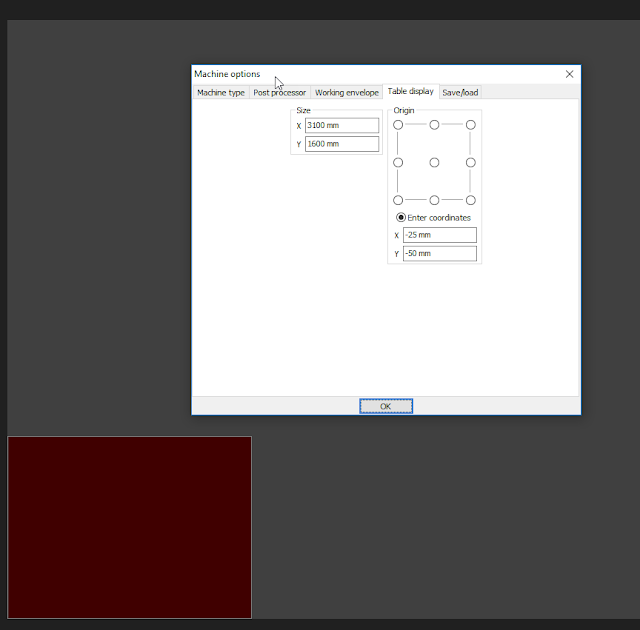Viewport: 640px width, 630px height.
Task: Click the Origin X field showing -25 mm
Action: point(440,235)
